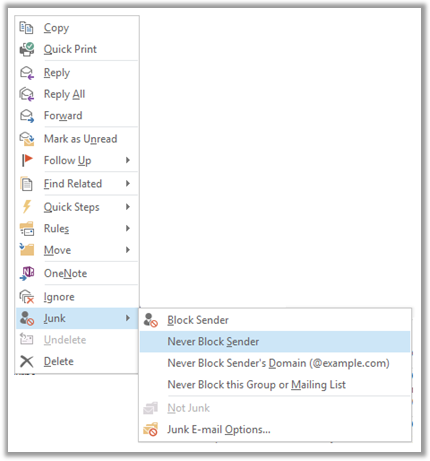430x461 pixels.
Task: Expand the Find Related submenu arrow
Action: [x=128, y=183]
